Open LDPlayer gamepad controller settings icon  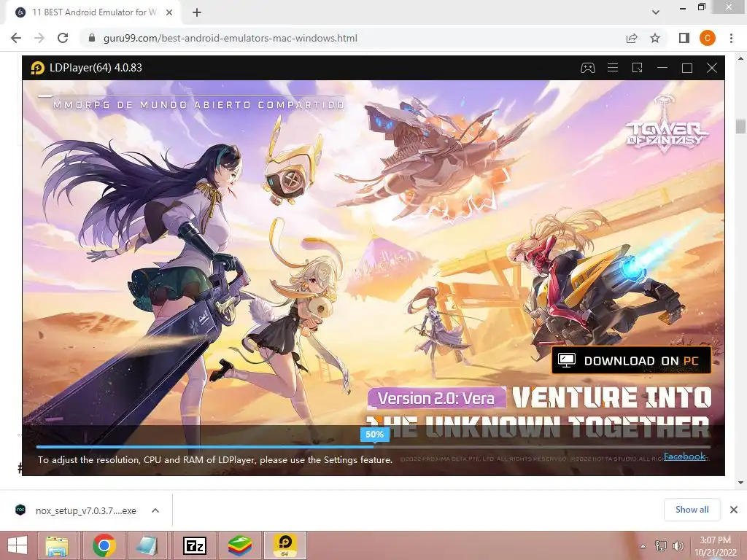[587, 68]
